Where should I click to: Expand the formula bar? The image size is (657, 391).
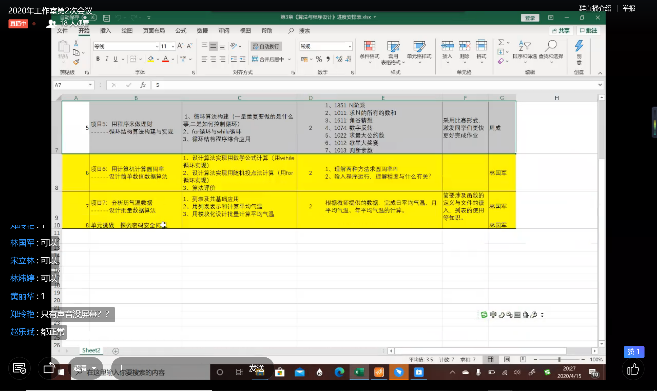(x=600, y=85)
